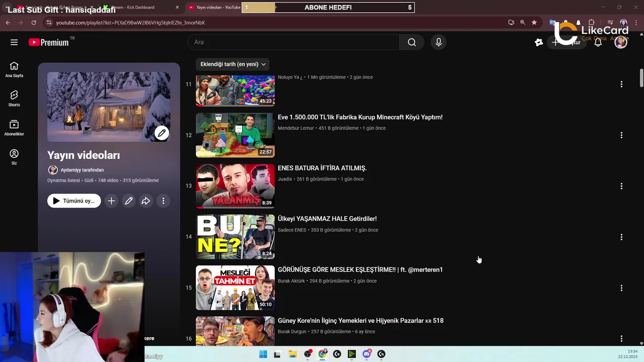Open Güney Kore'nin İlginç Yemekleri title

coord(361,321)
